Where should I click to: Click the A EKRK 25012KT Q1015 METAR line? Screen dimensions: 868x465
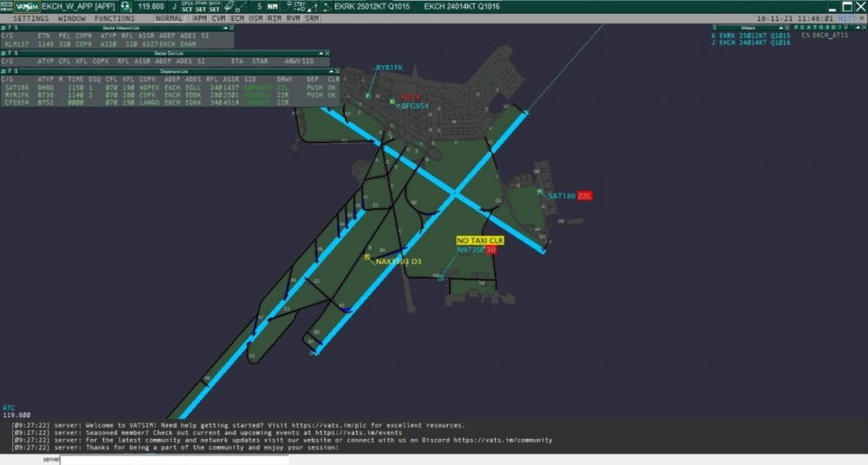[x=751, y=36]
